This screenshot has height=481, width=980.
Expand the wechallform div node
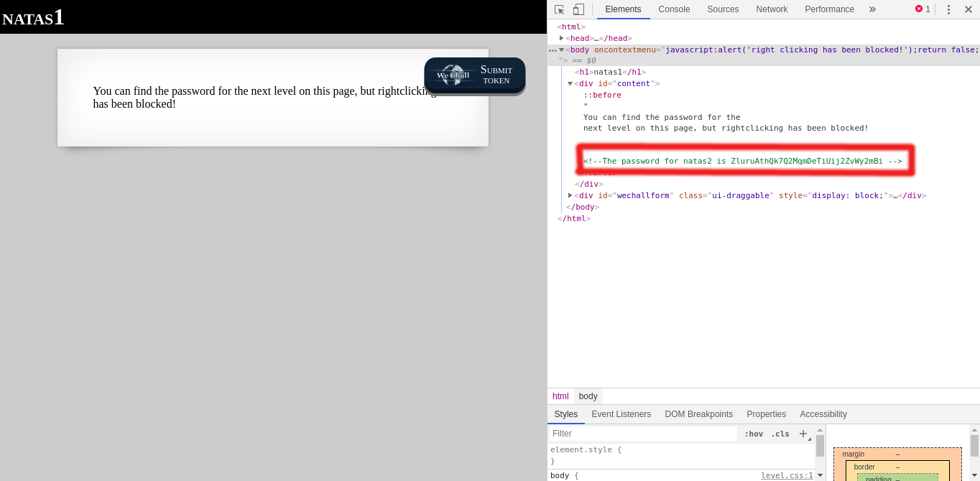[570, 195]
